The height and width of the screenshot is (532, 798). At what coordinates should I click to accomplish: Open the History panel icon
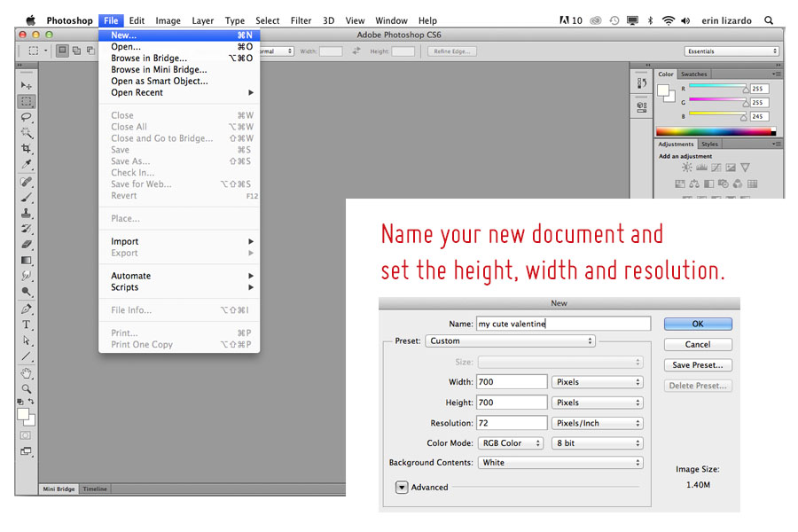pos(642,83)
